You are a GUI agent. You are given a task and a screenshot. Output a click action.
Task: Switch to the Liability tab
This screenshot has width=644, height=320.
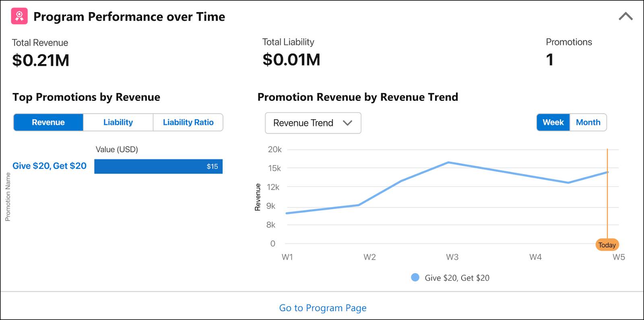[118, 122]
